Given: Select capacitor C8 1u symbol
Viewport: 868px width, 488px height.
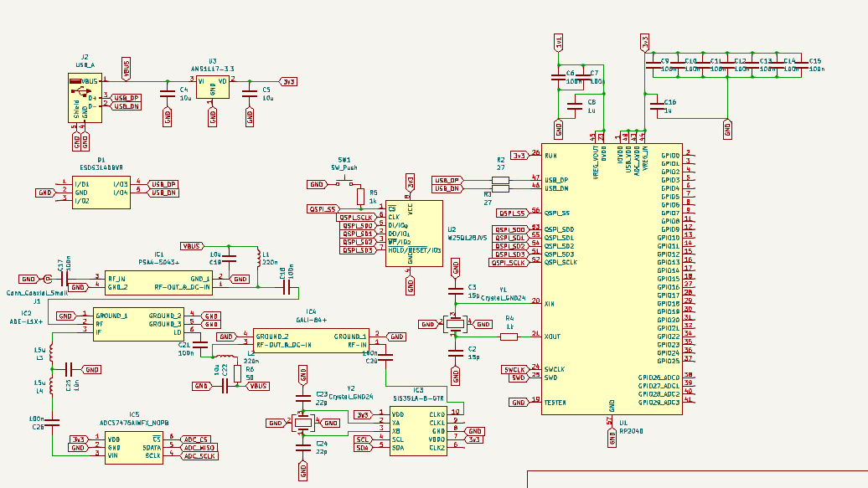Looking at the screenshot, I should tap(575, 106).
